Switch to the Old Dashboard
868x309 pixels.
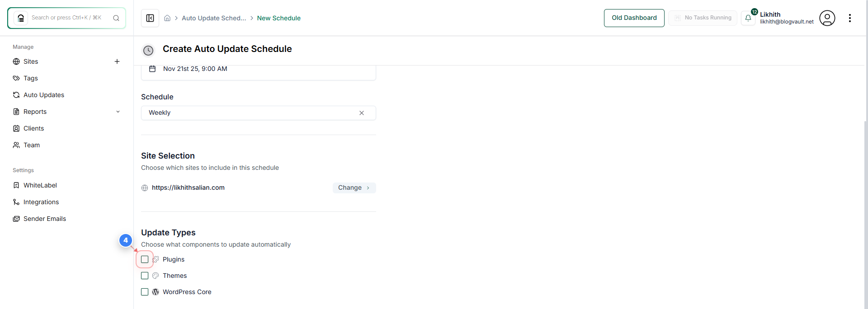tap(634, 18)
